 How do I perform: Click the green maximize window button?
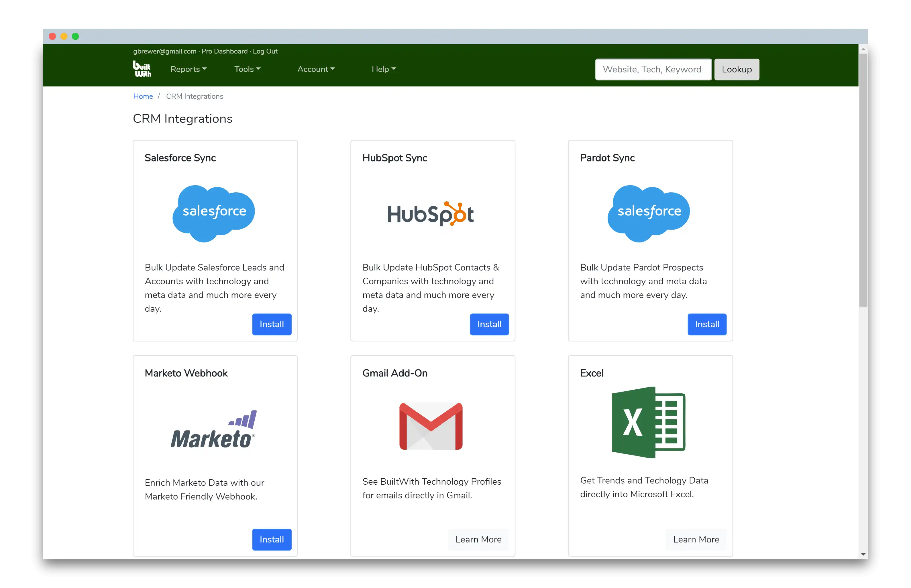75,36
